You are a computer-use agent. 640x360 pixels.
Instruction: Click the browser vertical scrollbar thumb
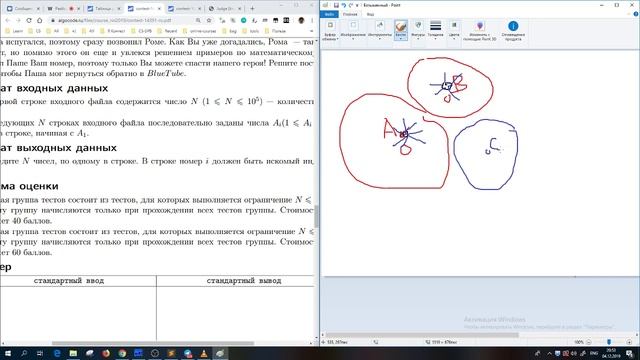tap(316, 216)
